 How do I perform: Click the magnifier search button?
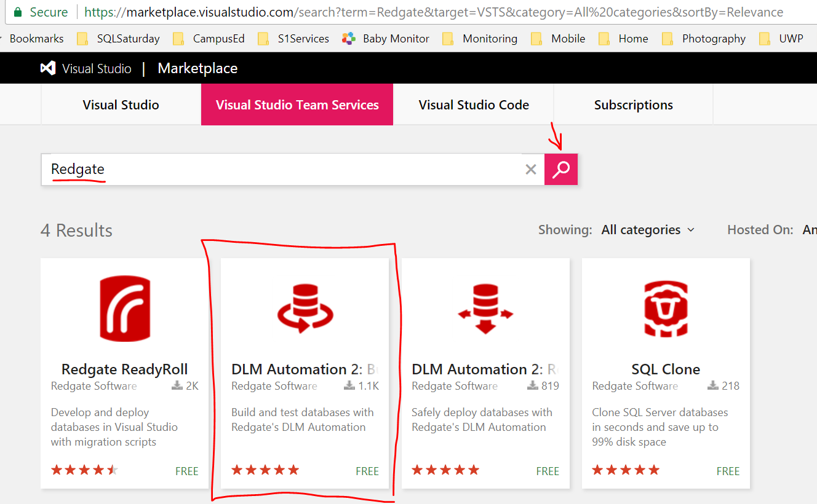point(561,169)
